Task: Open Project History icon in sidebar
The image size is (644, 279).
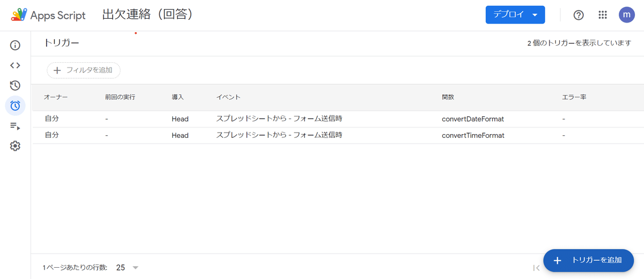Action: coord(15,85)
